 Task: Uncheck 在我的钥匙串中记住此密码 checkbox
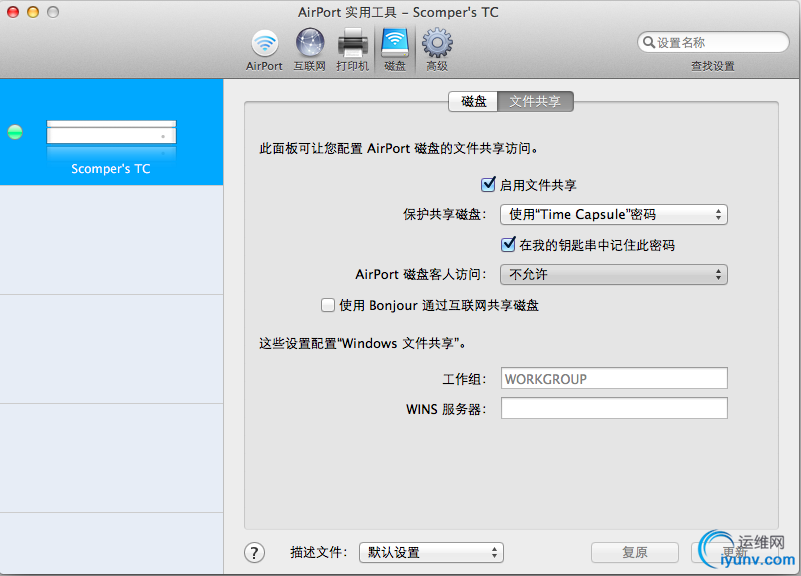pos(508,245)
